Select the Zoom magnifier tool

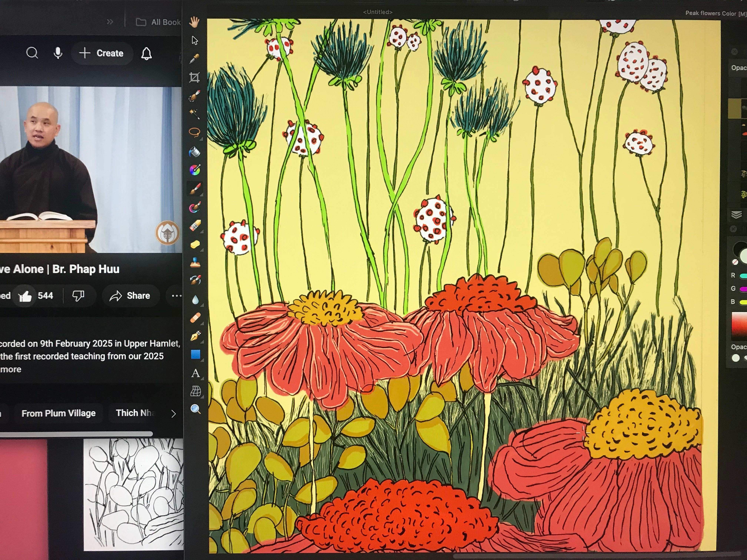[195, 409]
